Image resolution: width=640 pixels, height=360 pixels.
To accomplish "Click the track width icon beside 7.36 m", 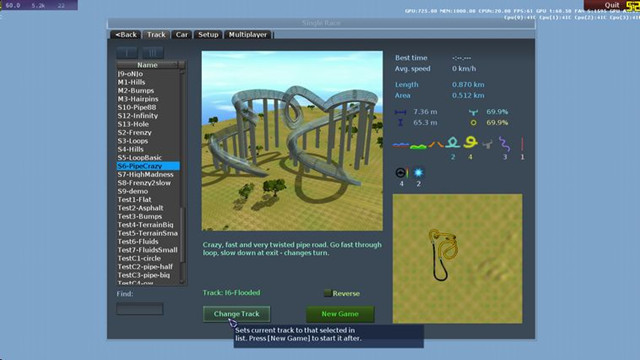I will (x=400, y=112).
